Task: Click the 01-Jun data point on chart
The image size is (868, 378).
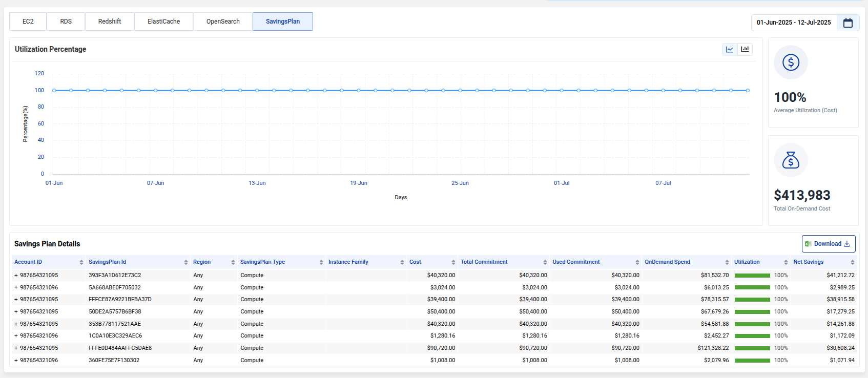Action: pyautogui.click(x=54, y=91)
